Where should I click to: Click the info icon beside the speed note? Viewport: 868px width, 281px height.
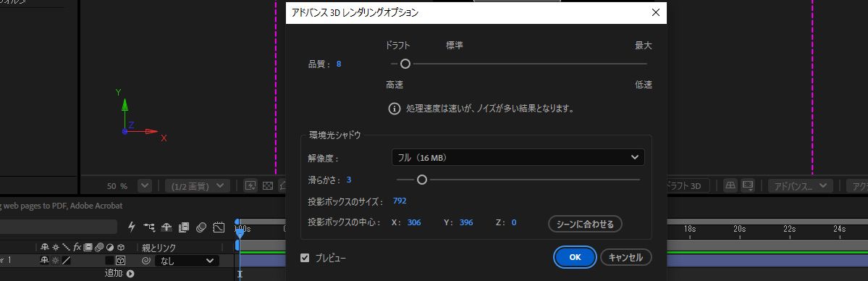coord(394,109)
